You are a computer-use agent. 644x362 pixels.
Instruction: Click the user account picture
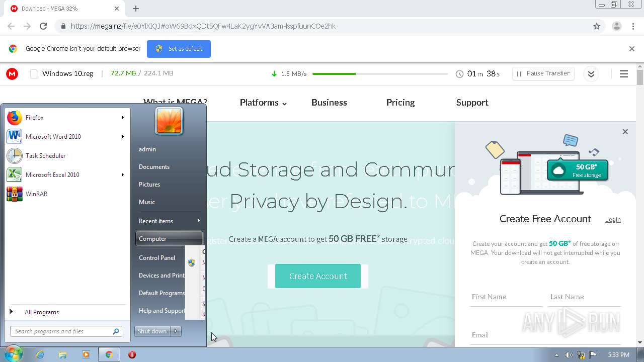(169, 121)
